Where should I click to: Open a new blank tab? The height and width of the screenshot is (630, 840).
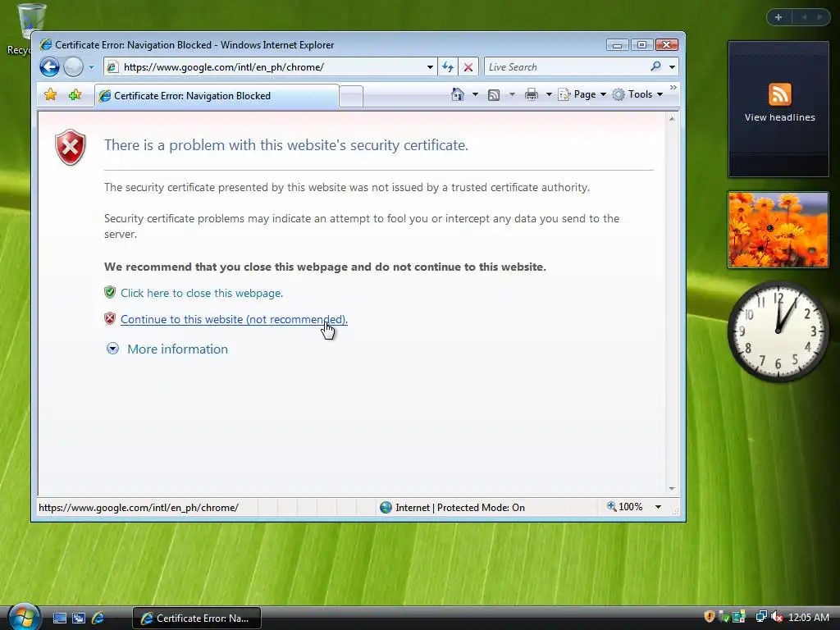tap(351, 97)
